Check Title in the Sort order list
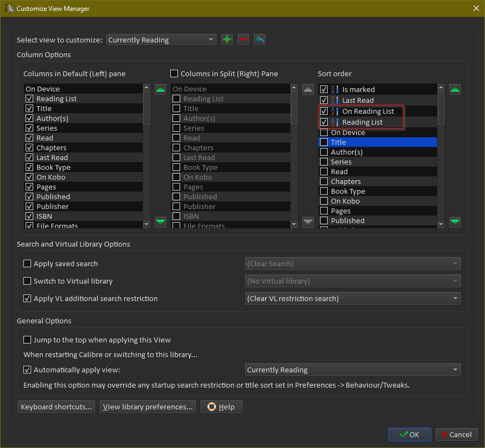 click(323, 142)
